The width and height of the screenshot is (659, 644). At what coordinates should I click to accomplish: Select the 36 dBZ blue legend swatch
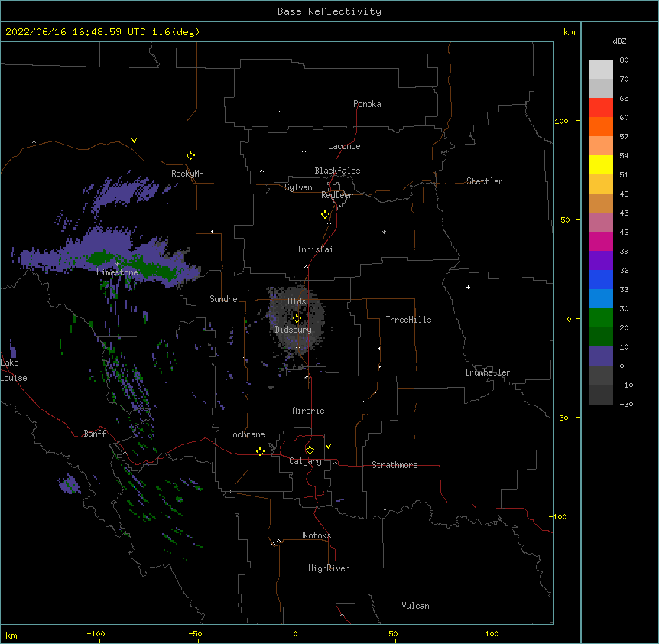pos(601,279)
